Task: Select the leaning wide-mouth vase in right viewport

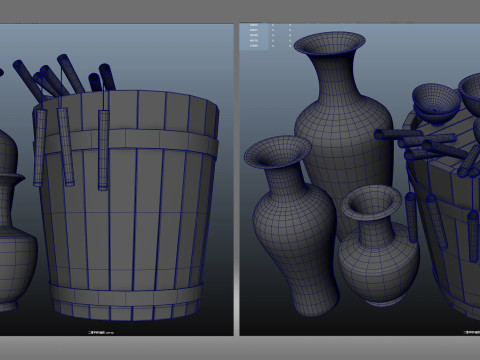Action: [x=293, y=227]
